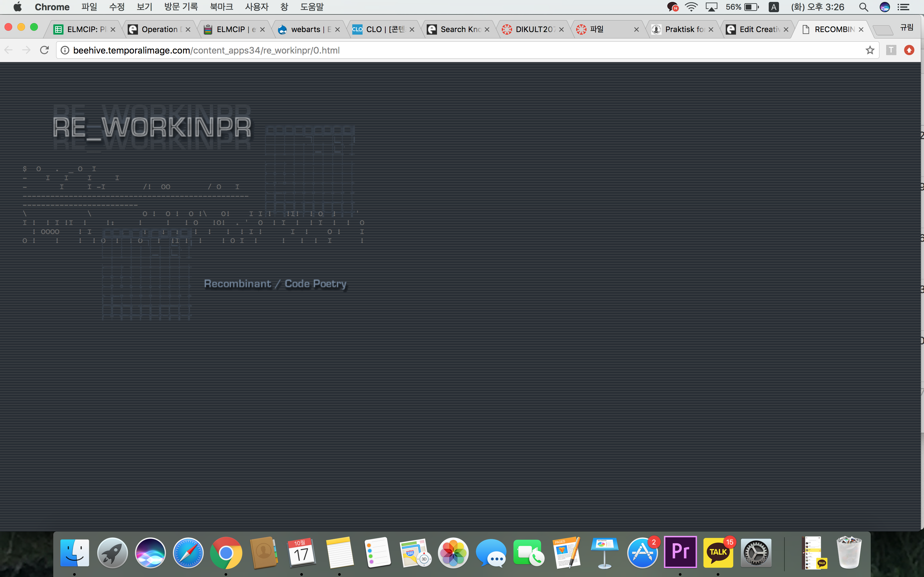Open the red extension icon in toolbar

(909, 50)
